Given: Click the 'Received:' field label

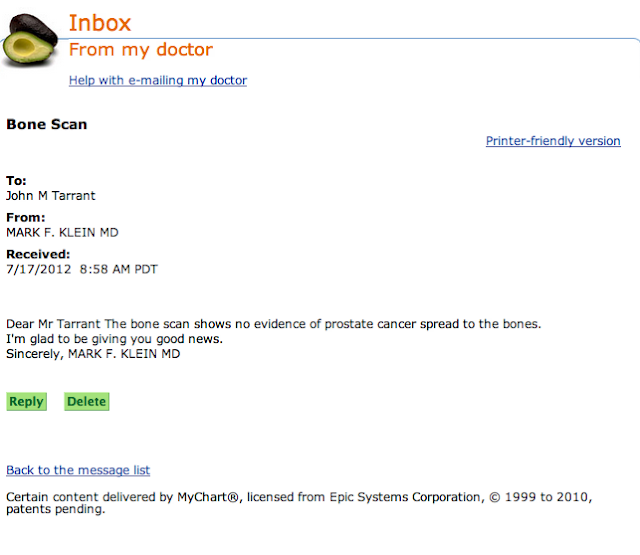Looking at the screenshot, I should [x=38, y=254].
